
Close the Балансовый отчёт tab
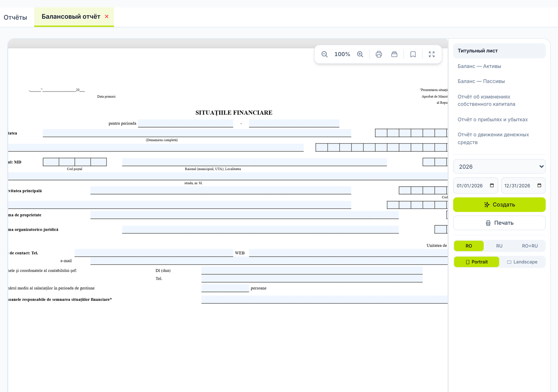coord(107,16)
